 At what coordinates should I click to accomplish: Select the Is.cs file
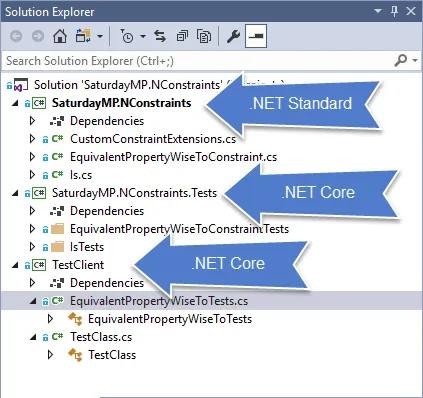[81, 175]
